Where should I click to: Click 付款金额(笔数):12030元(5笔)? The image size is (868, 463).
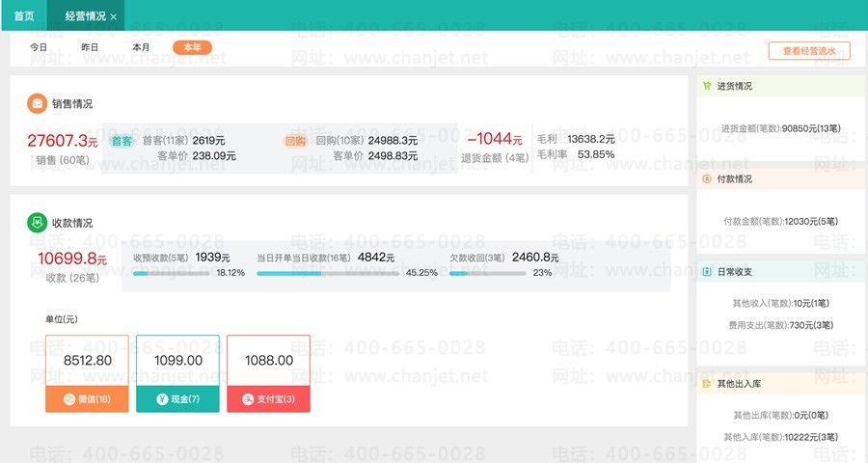pyautogui.click(x=780, y=222)
